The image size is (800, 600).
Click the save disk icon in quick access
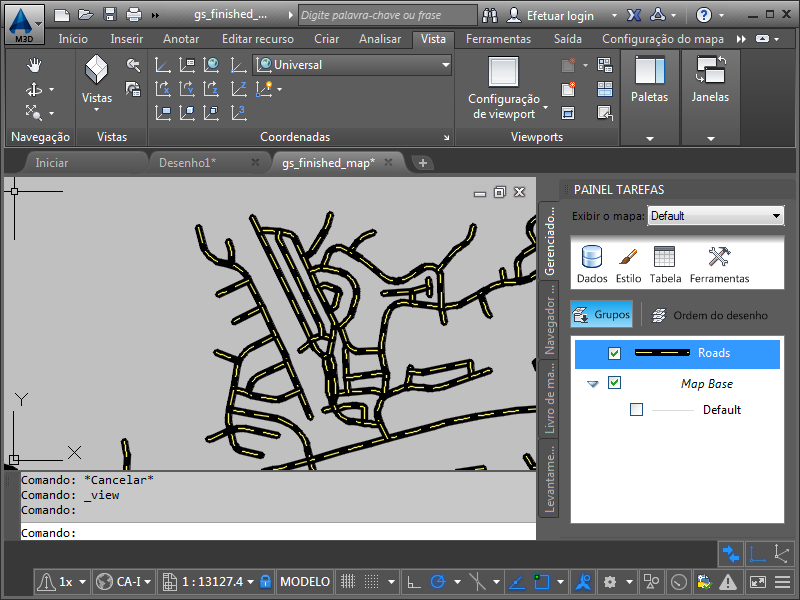[110, 15]
